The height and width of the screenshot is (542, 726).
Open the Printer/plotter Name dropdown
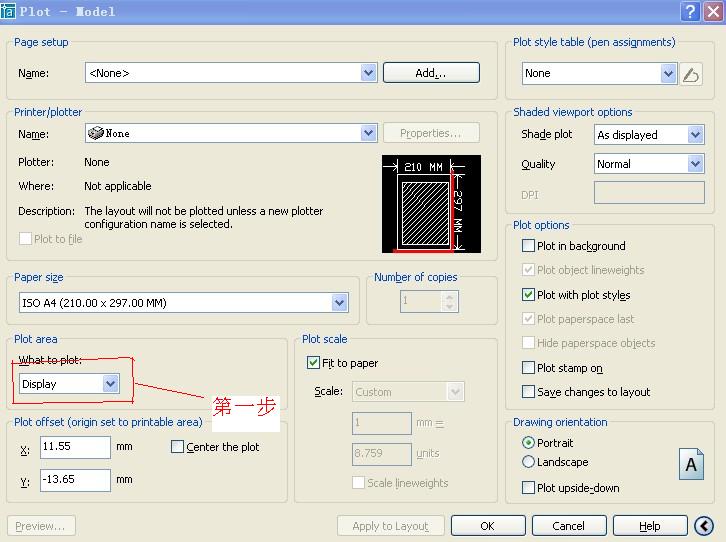tap(369, 133)
